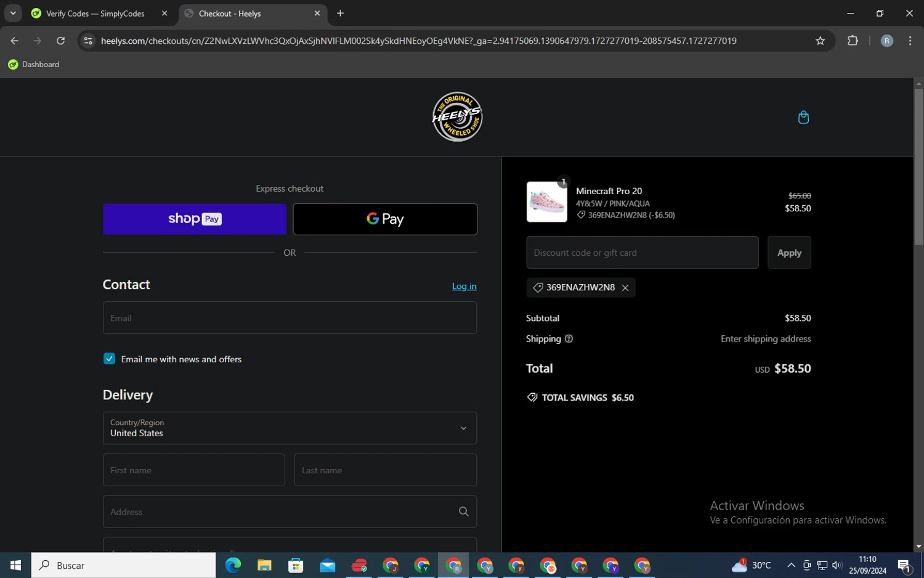Select the Checkout - Heelys tab
This screenshot has height=578, width=924.
point(253,14)
